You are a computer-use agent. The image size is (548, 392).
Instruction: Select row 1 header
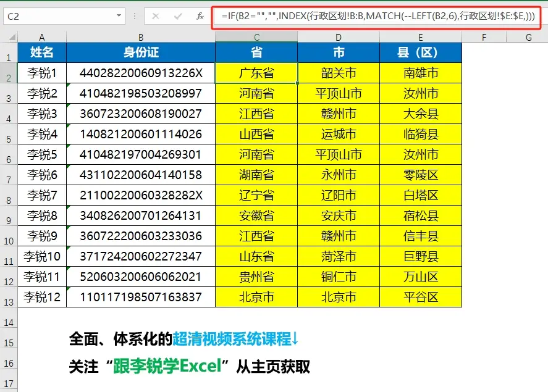pyautogui.click(x=9, y=52)
